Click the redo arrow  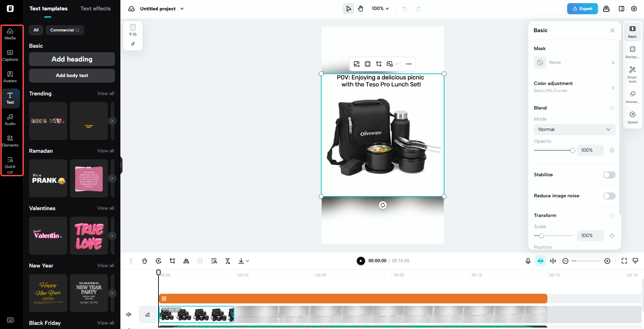tap(418, 9)
